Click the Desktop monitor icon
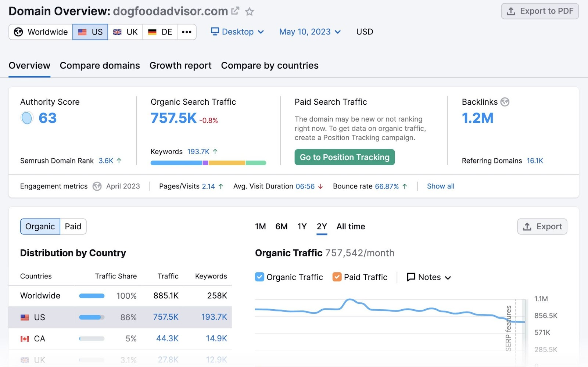Viewport: 588px width, 367px height. click(215, 31)
